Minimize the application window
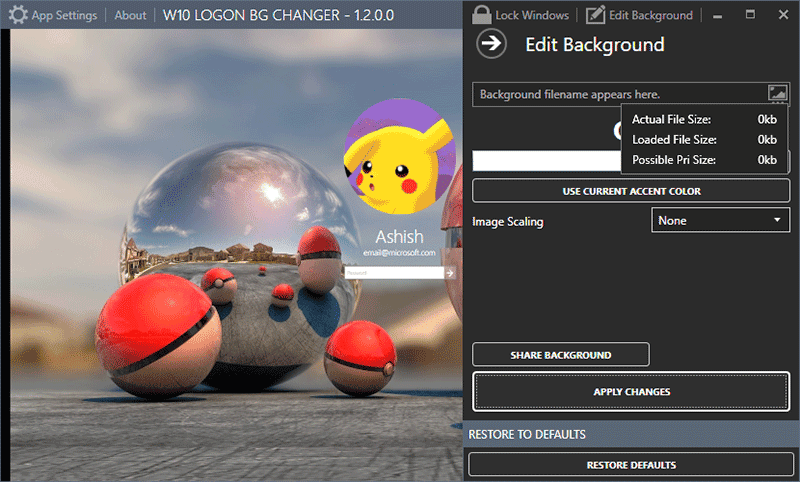The height and width of the screenshot is (482, 800). click(x=717, y=15)
